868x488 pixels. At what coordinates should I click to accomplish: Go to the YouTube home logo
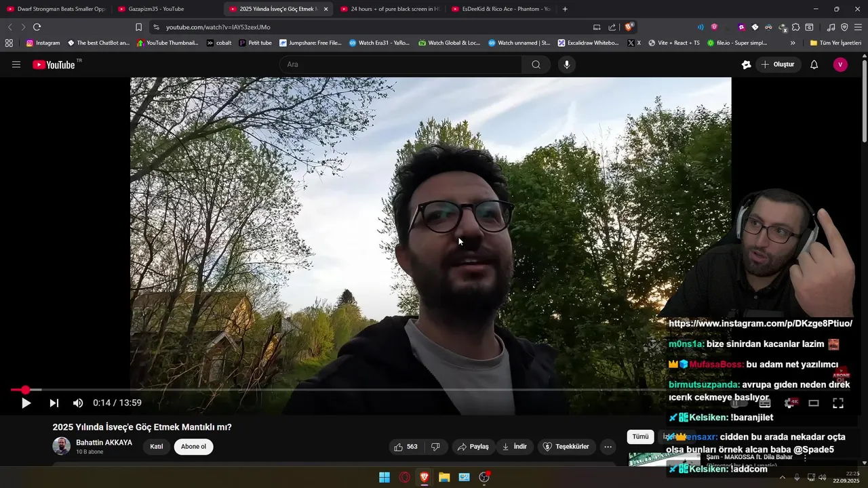click(54, 64)
